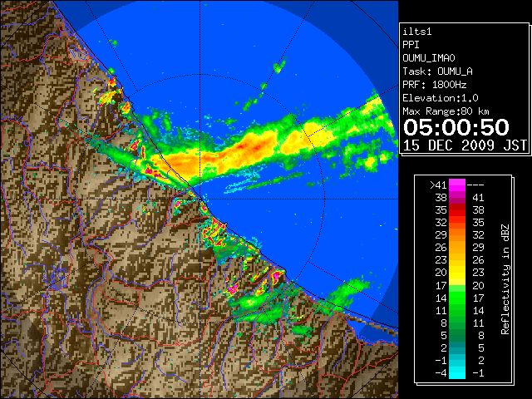The image size is (532, 399).
Task: Select the '15 DEC 2009 JST' date
Action: point(465,145)
